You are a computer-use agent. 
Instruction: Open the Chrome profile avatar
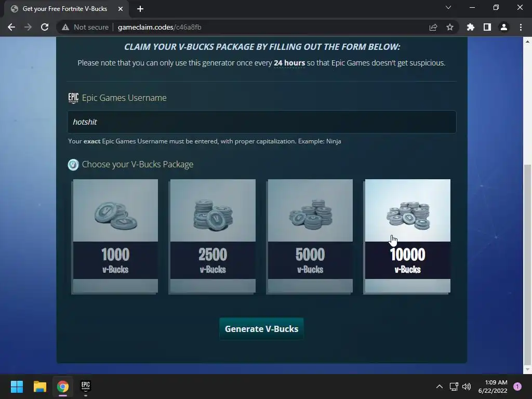point(504,27)
